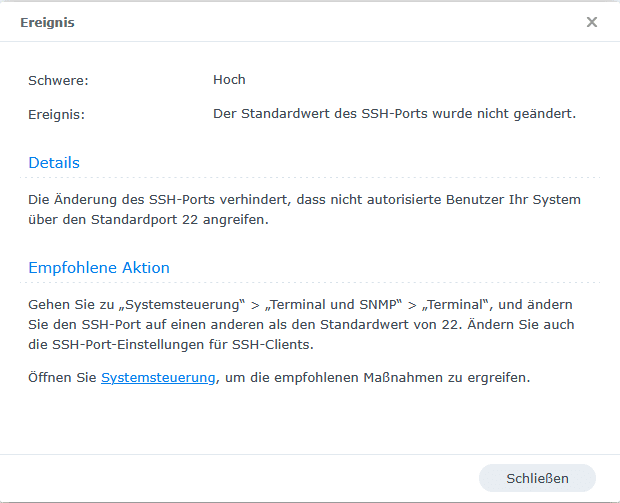Click the Details section heading

tap(54, 162)
